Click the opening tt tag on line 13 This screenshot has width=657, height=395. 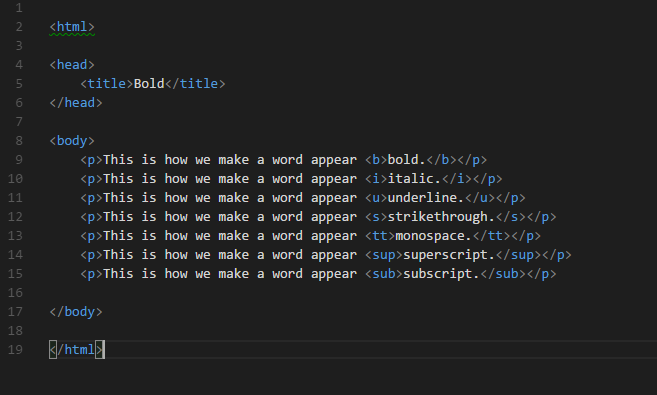(x=380, y=236)
